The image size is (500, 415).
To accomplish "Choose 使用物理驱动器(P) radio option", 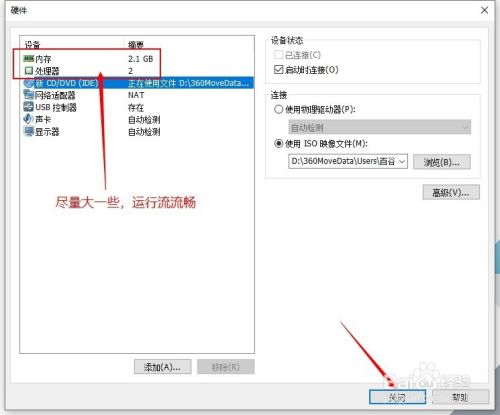I will point(278,109).
